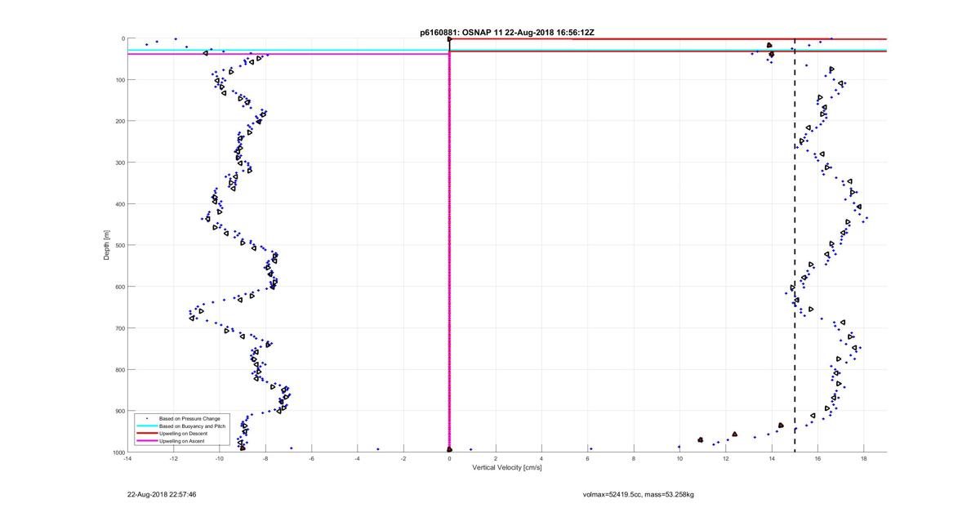Click the x-axis tick label '-2'
This screenshot has height=508, width=980.
[403, 458]
